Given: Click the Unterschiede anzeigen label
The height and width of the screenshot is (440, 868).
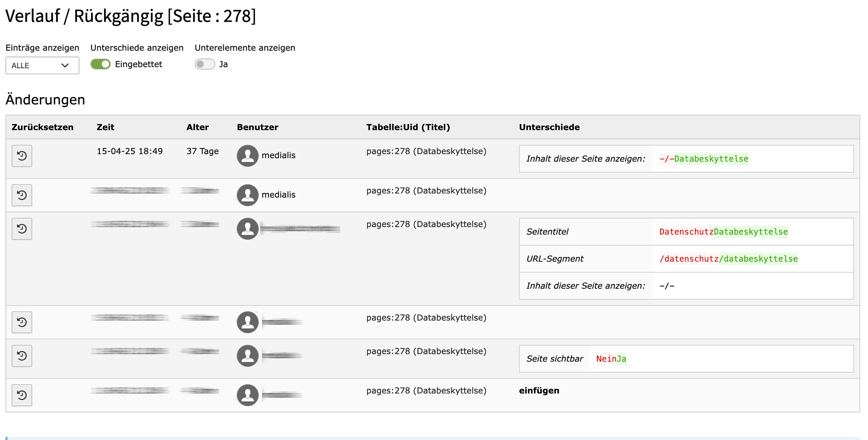Looking at the screenshot, I should 137,48.
